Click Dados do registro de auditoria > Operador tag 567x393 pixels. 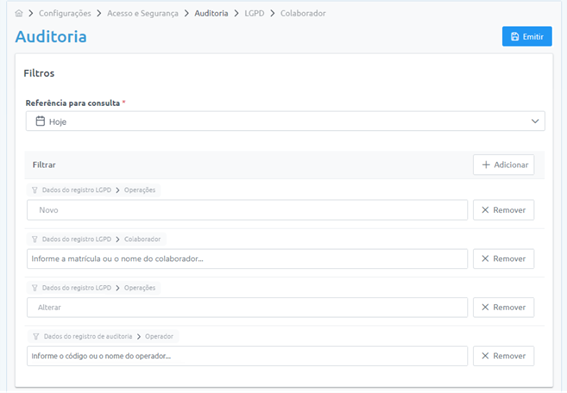click(103, 337)
